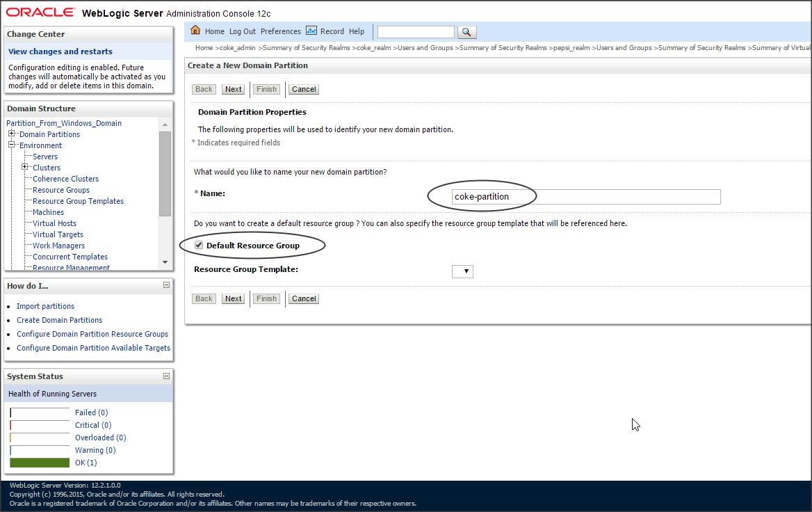812x512 pixels.
Task: Open the Help toolbar link
Action: 356,31
